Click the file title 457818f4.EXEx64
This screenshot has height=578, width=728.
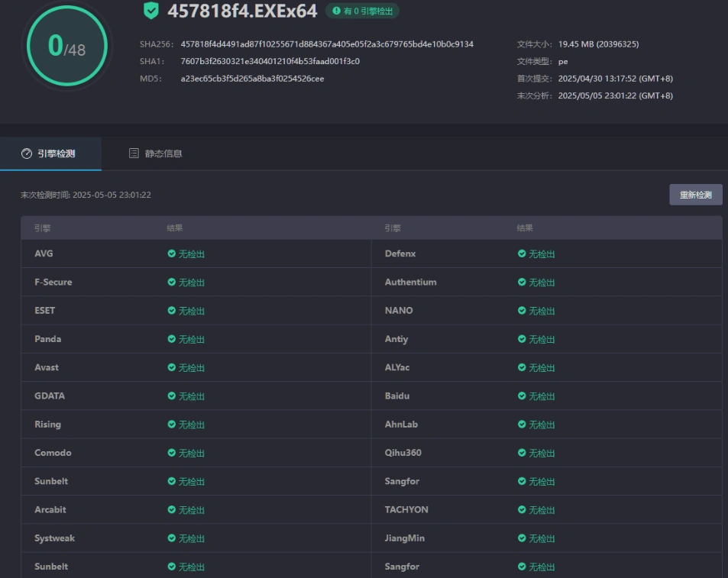click(x=241, y=11)
